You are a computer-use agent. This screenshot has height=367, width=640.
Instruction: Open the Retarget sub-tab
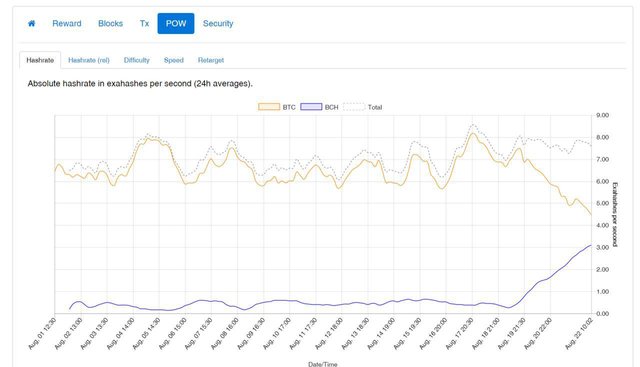pos(211,60)
